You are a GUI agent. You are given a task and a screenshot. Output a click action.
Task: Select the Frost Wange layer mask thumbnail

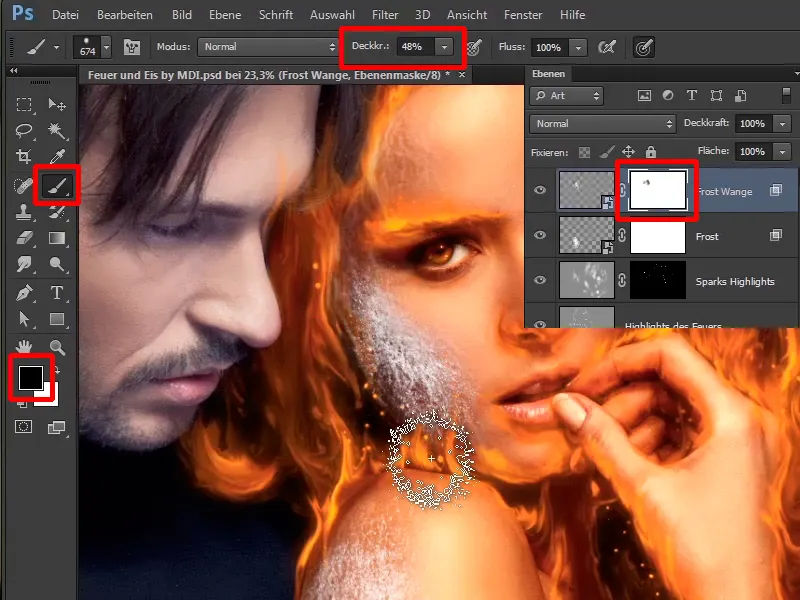pos(658,190)
